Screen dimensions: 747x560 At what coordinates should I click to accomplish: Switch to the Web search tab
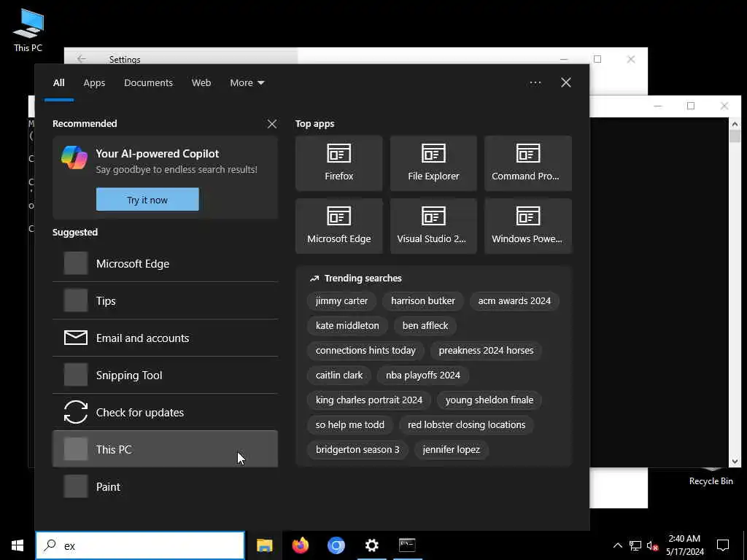pos(201,83)
